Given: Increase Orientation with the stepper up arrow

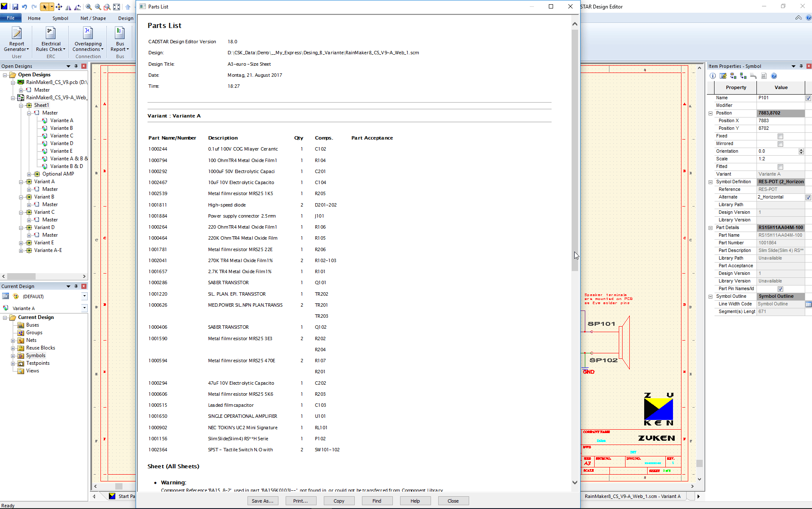Looking at the screenshot, I should tap(801, 150).
